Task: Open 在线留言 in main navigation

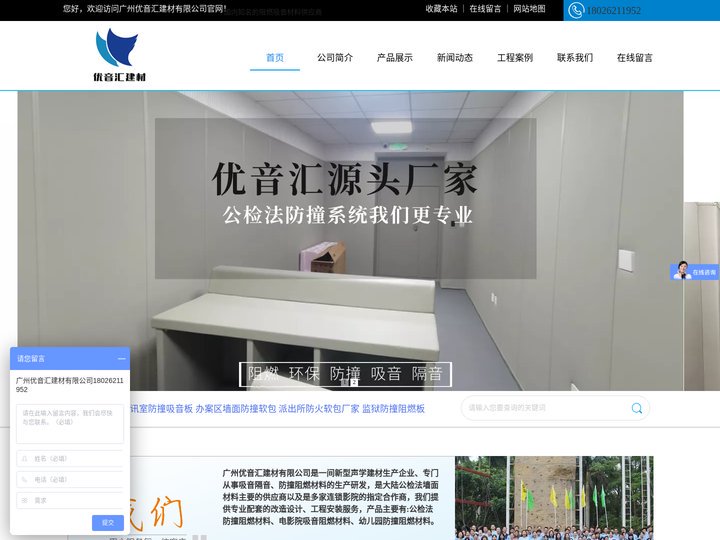Action: click(635, 58)
